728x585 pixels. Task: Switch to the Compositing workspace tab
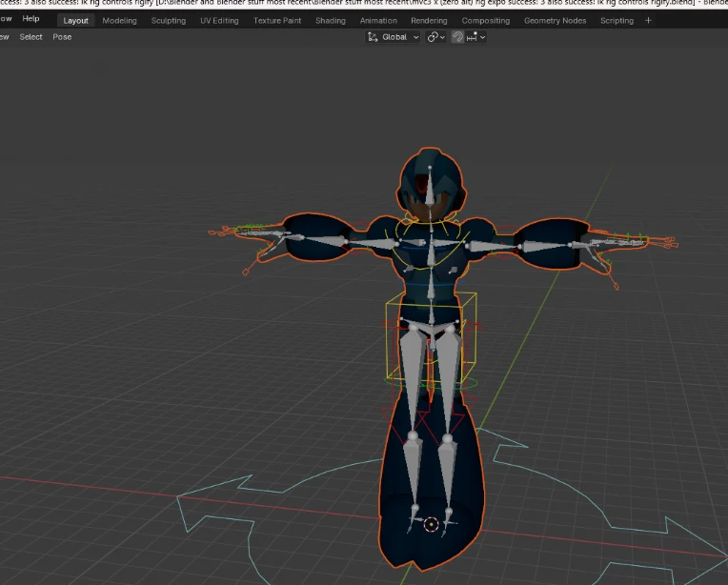click(485, 20)
